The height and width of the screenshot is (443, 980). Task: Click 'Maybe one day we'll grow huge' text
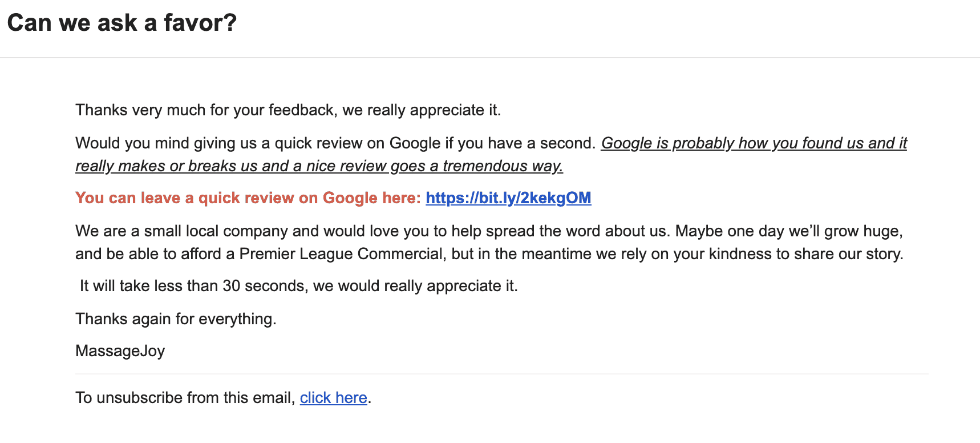(789, 231)
